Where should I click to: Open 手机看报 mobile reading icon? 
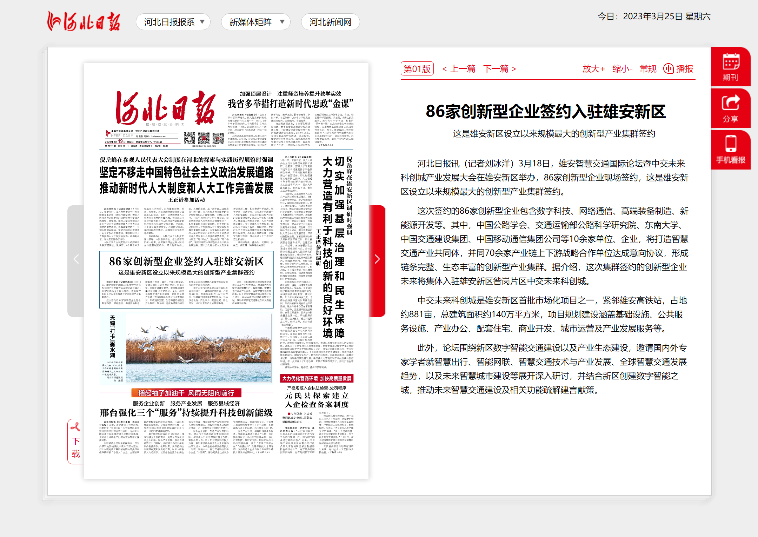(731, 148)
